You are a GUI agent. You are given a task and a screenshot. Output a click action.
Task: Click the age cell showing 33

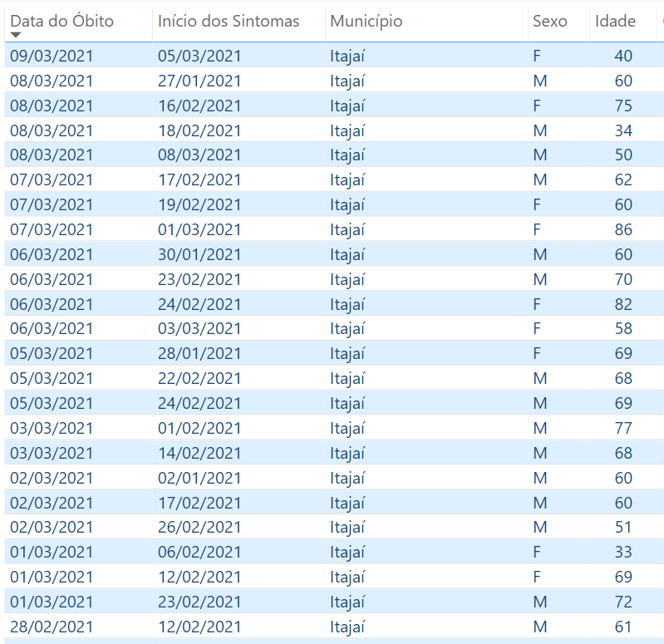pyautogui.click(x=623, y=552)
